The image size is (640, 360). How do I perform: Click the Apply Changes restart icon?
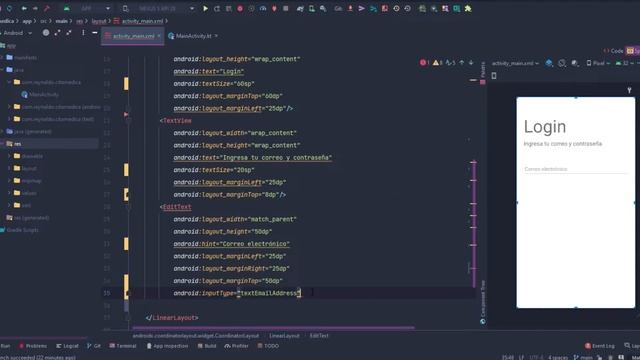tap(217, 8)
